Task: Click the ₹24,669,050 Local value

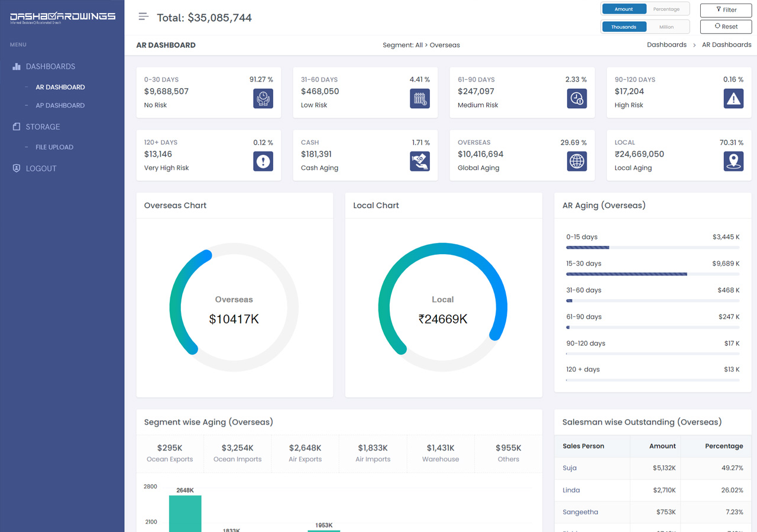Action: click(x=639, y=154)
